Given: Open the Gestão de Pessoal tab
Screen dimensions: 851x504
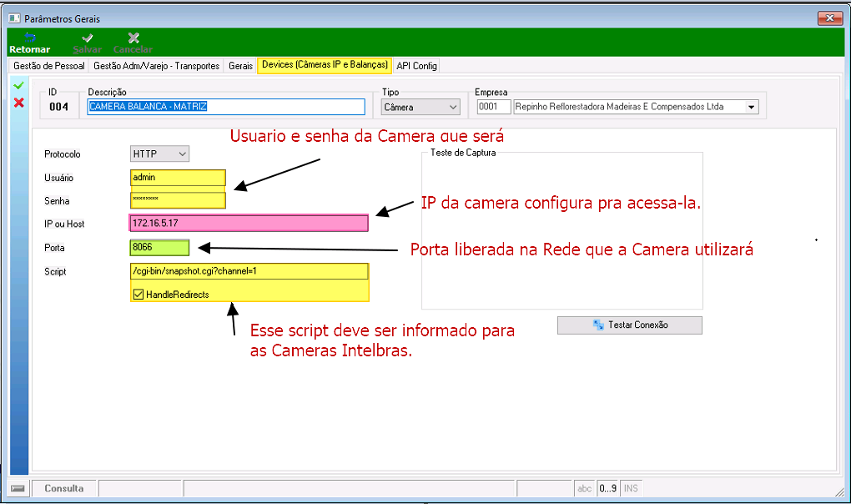Looking at the screenshot, I should click(49, 66).
